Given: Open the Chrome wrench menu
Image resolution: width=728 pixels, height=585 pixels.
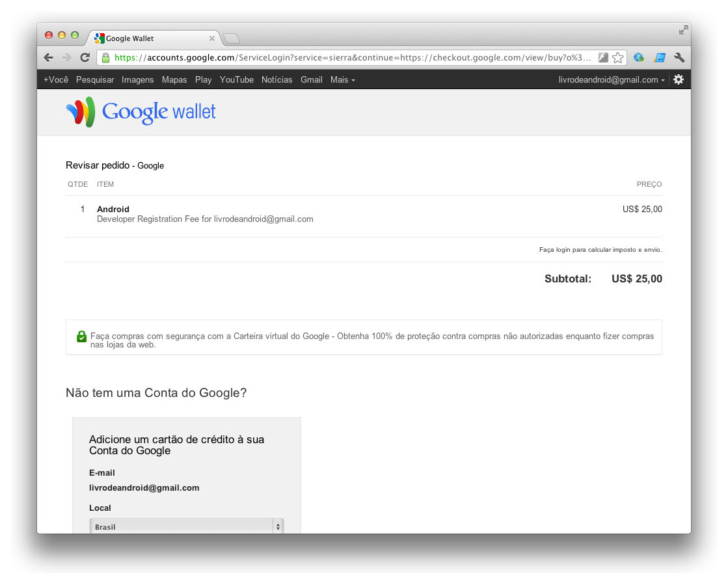Looking at the screenshot, I should [680, 58].
